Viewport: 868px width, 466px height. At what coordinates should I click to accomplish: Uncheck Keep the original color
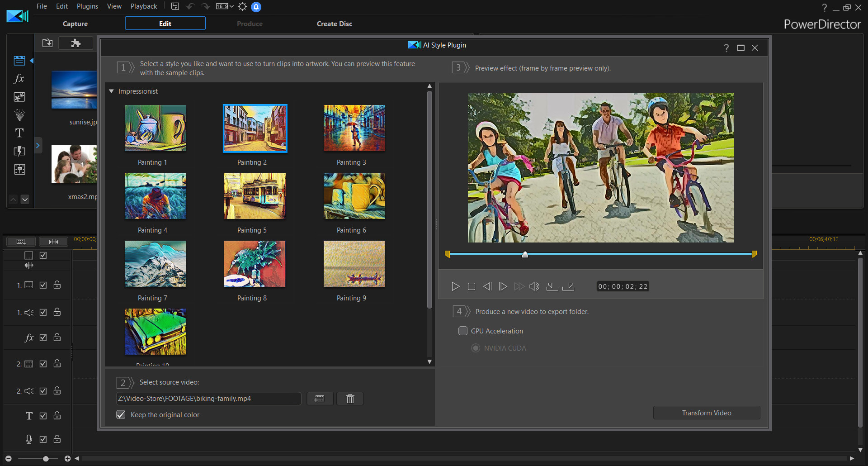click(x=120, y=414)
